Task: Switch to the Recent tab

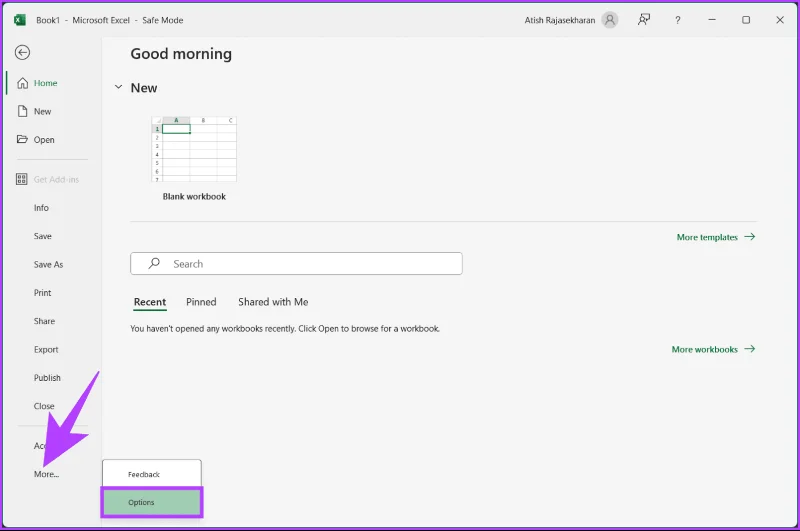Action: 150,302
